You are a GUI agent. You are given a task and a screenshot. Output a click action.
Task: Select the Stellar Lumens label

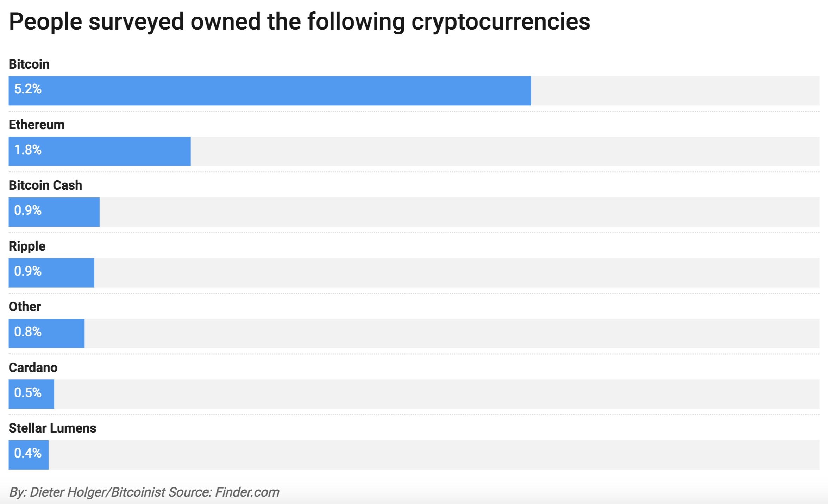[52, 428]
